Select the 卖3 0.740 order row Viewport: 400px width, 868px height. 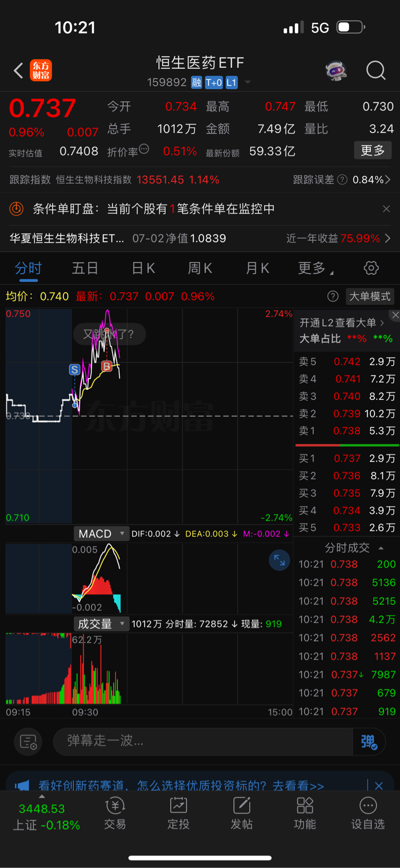347,397
